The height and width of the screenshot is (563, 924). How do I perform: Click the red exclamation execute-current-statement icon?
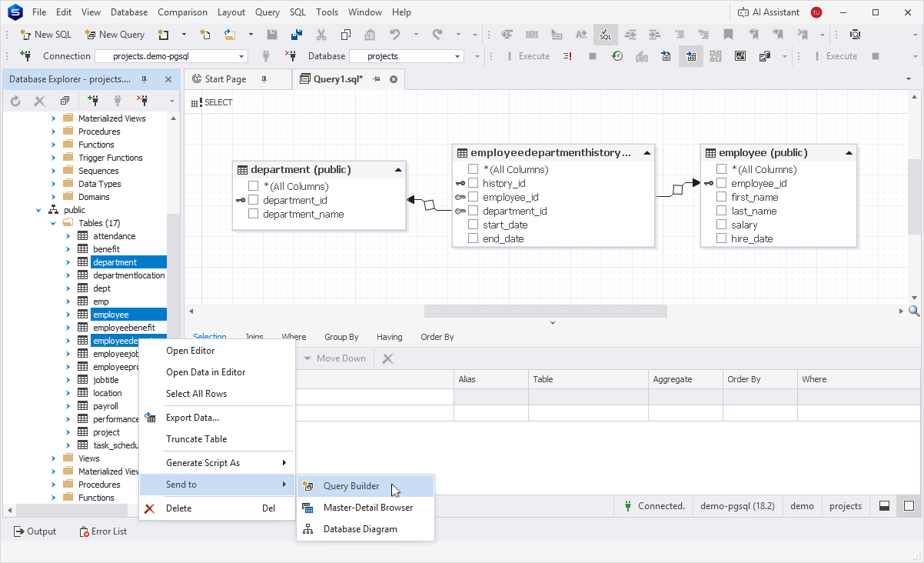pos(567,56)
